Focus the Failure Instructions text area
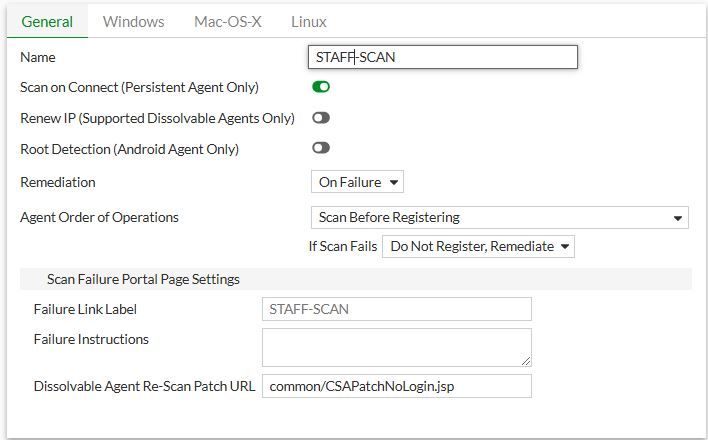Screen dimensions: 708x440 [396, 347]
